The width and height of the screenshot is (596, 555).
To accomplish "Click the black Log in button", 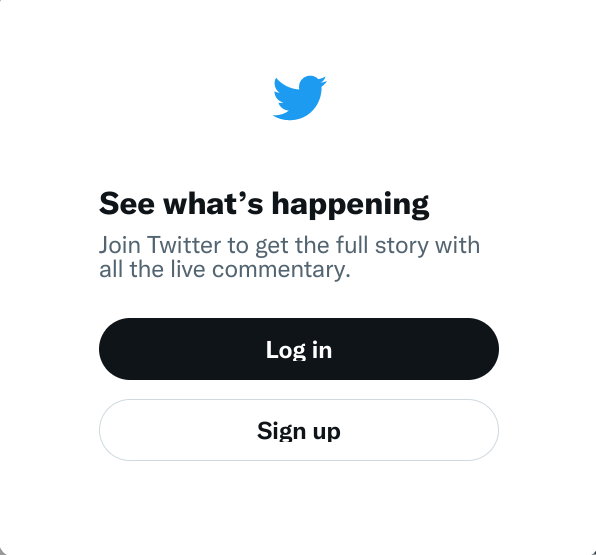I will (299, 349).
